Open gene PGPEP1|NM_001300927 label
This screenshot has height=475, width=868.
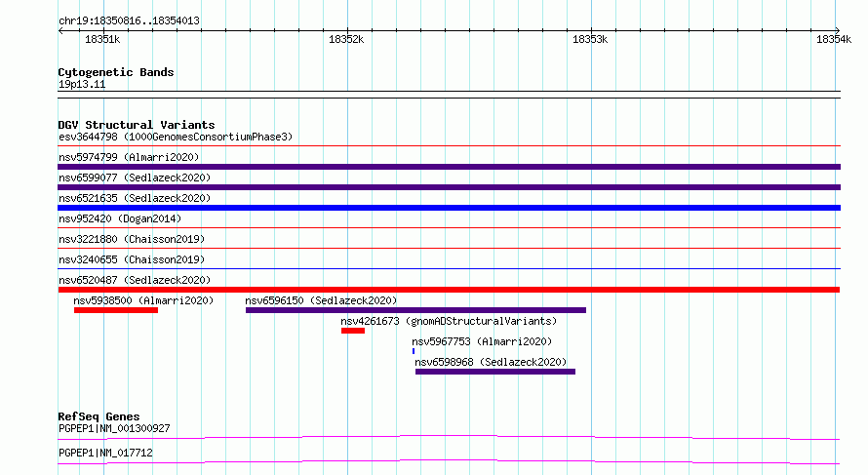pos(114,428)
